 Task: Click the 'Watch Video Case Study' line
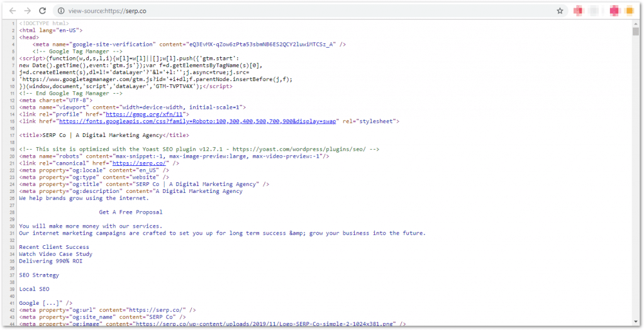[55, 254]
